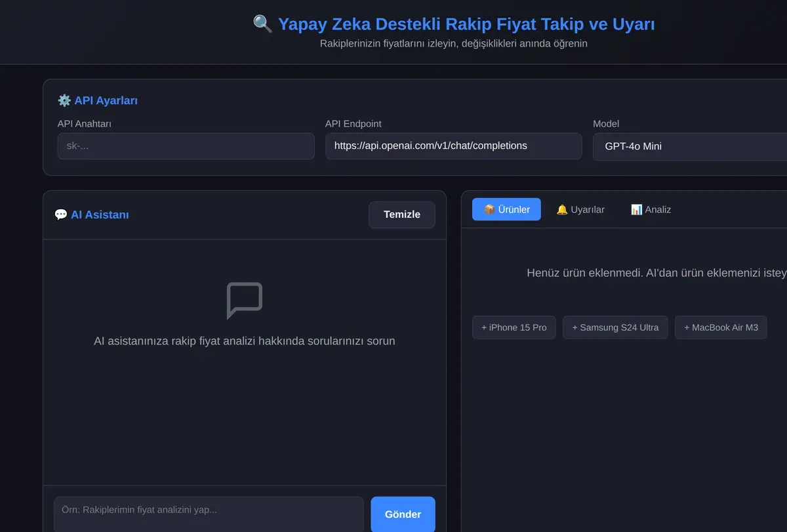Send the message with the Gönder button

(403, 514)
